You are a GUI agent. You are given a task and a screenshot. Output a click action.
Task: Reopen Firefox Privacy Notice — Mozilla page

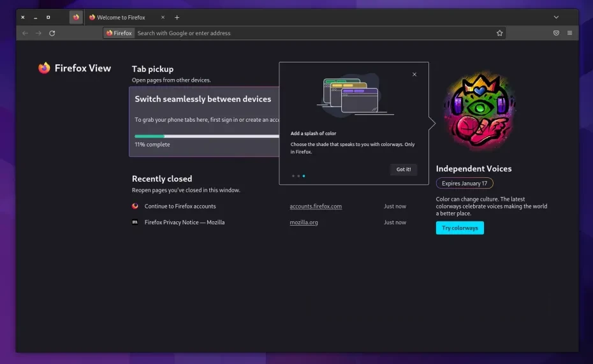(184, 222)
